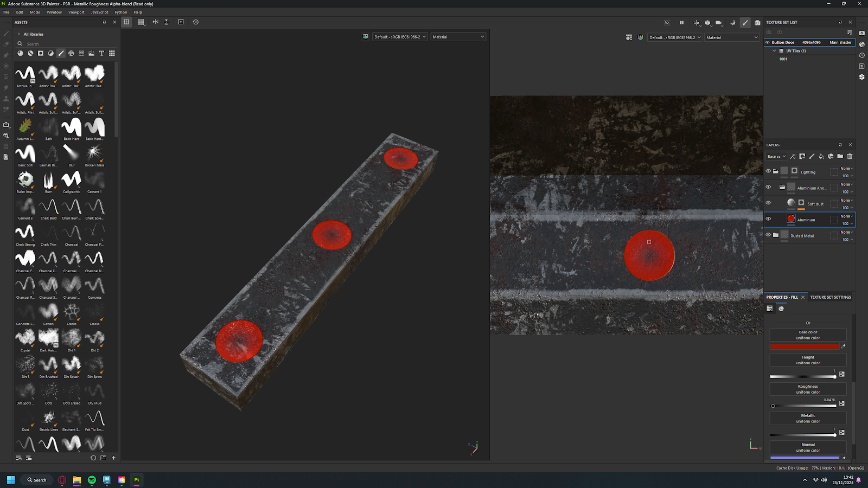Select the Materials asset filter icon
Viewport: 868px width, 488px height.
point(20,53)
